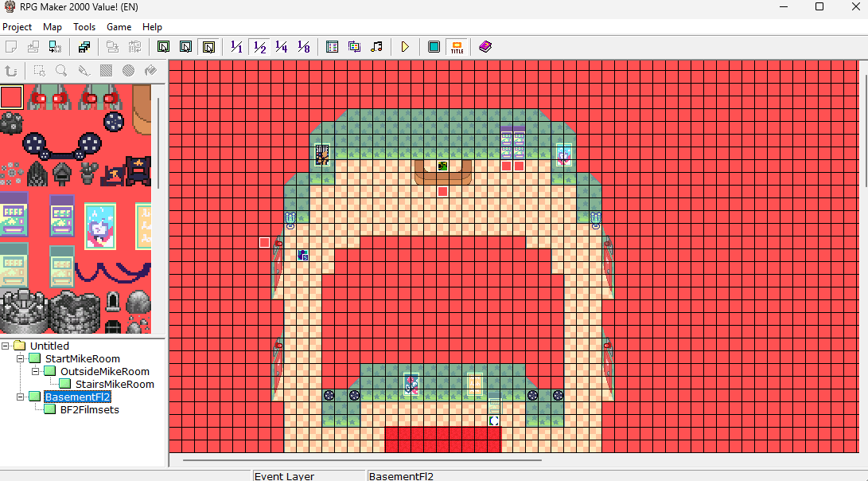Choose the Rectangle fill tool
868x481 pixels.
click(106, 70)
